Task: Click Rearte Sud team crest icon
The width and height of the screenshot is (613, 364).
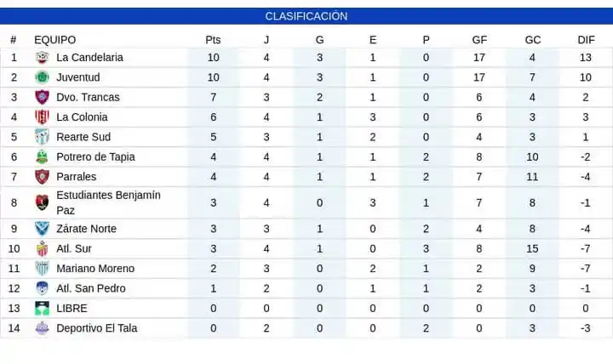Action: pos(42,137)
